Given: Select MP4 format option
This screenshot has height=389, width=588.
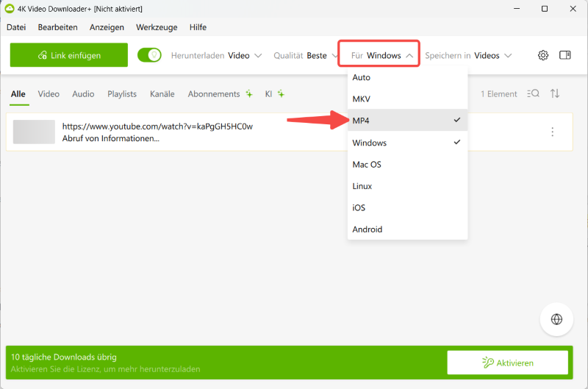Looking at the screenshot, I should coord(407,121).
